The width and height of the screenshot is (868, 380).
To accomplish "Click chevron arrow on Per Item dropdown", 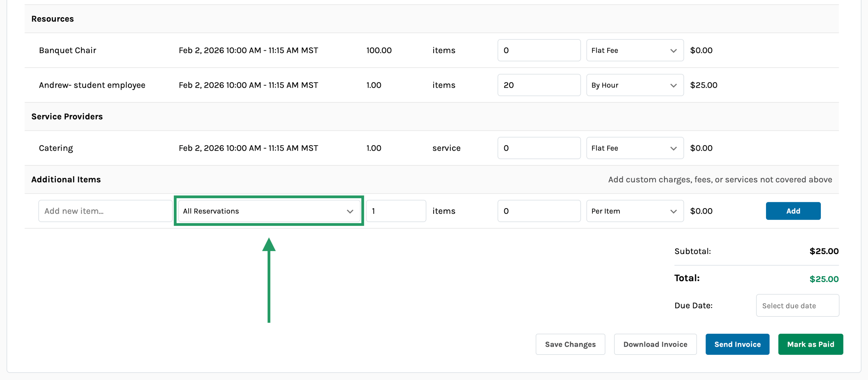I will point(673,211).
